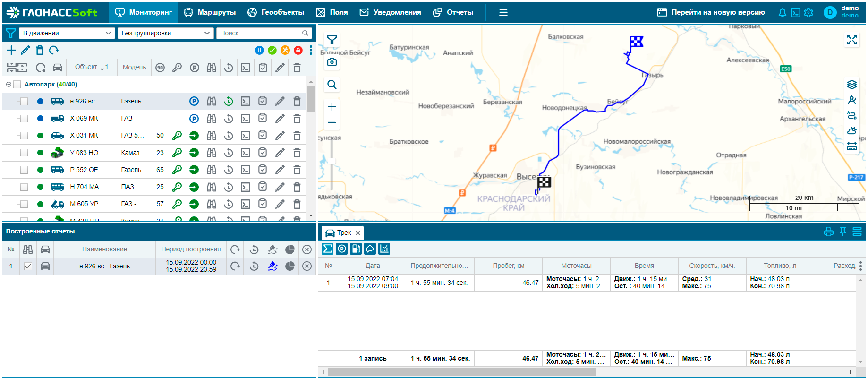Go to the Отчеты menu

click(453, 12)
